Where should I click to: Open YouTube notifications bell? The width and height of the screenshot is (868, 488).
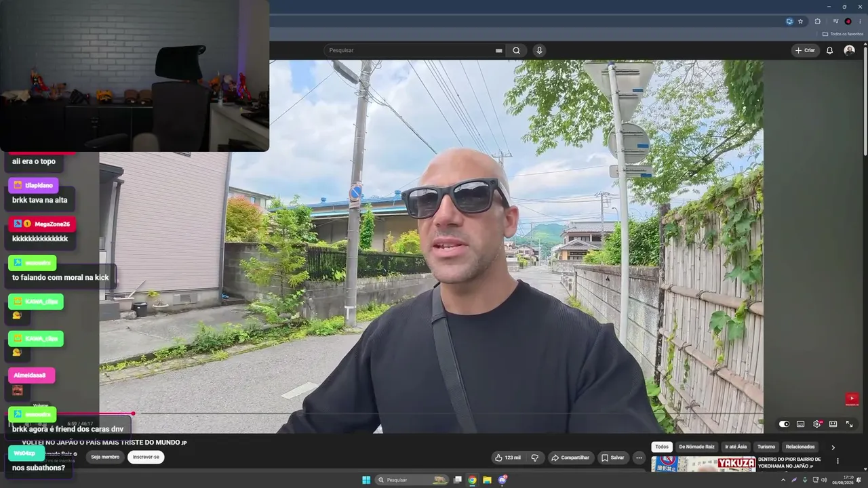(829, 50)
